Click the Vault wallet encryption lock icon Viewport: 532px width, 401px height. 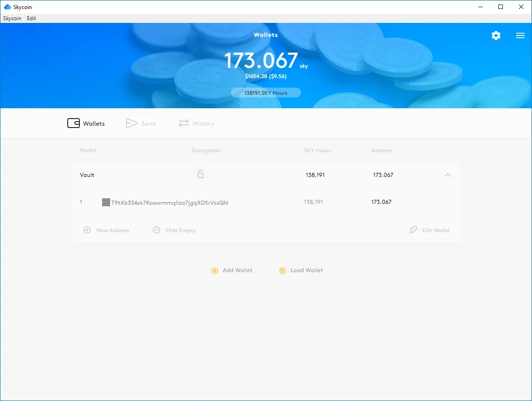(201, 174)
